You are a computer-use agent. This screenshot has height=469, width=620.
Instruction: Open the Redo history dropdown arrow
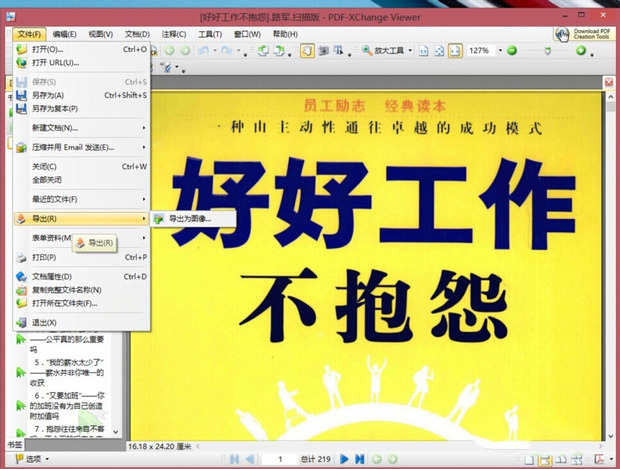(x=238, y=51)
